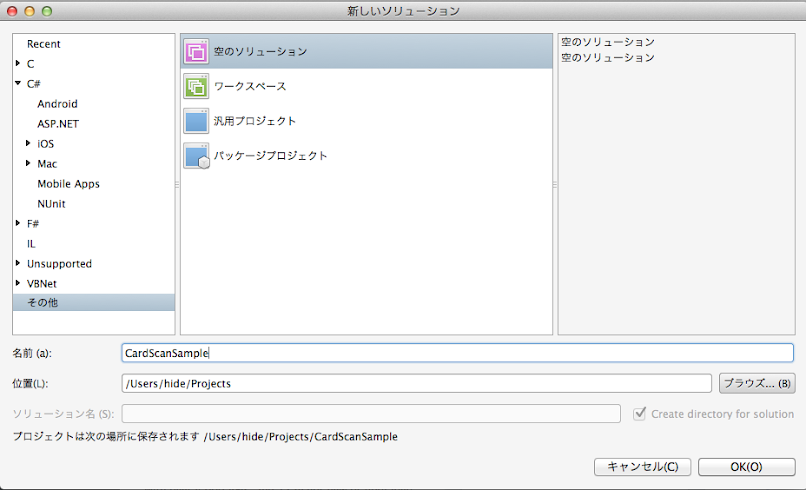Focus the 位置 location input field
806x490 pixels.
pyautogui.click(x=416, y=384)
